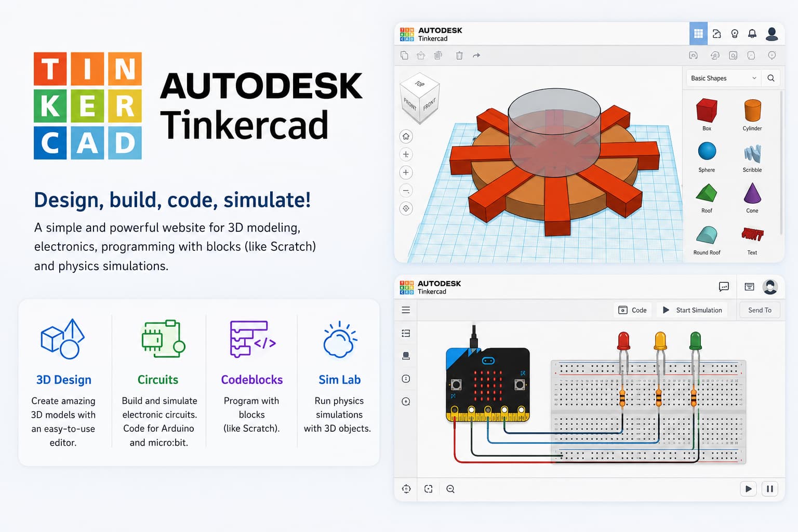Open the dashboard grid icon in 3D editor
Screen dimensions: 798x532
698,34
